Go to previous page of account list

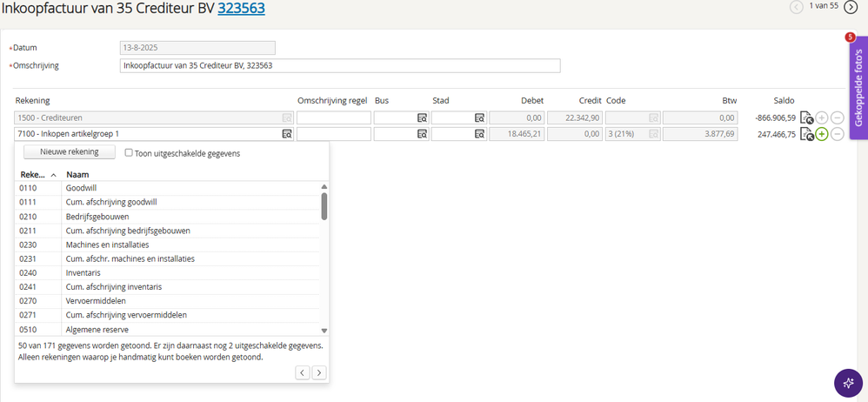[302, 372]
